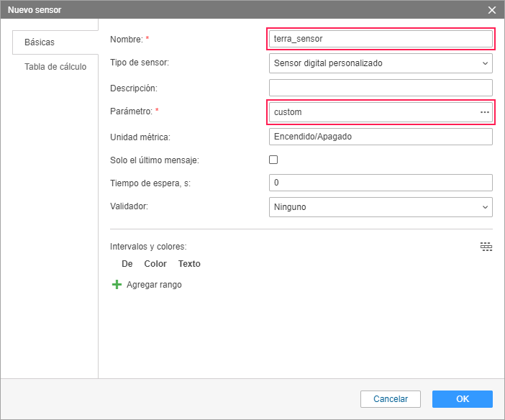This screenshot has width=505, height=420.
Task: Click the Tiempo de espera input box
Action: 380,183
